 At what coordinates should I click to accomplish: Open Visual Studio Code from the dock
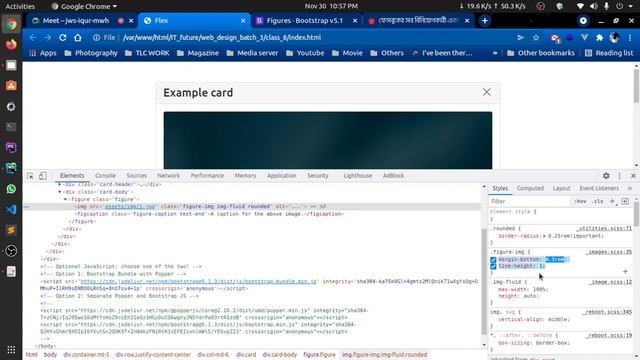pyautogui.click(x=11, y=209)
